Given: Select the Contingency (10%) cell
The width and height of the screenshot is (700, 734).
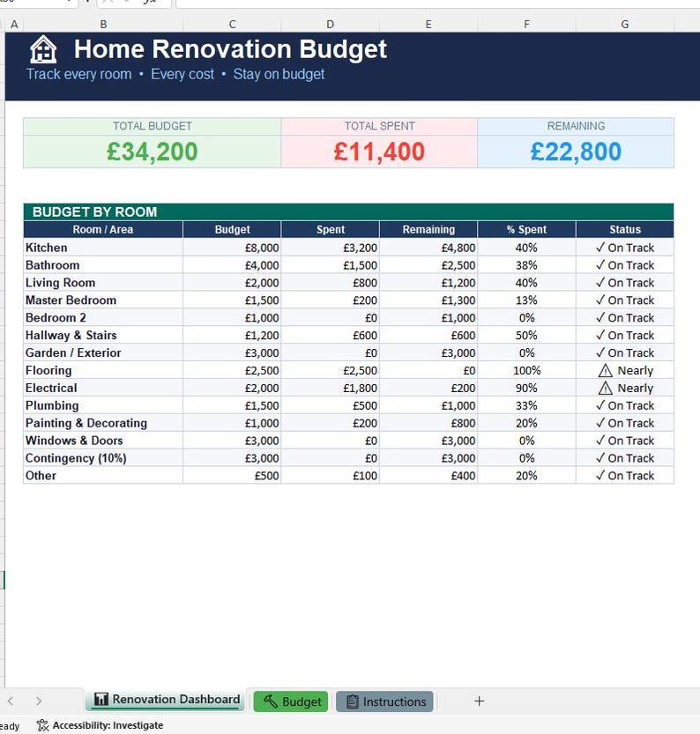Looking at the screenshot, I should pyautogui.click(x=103, y=458).
